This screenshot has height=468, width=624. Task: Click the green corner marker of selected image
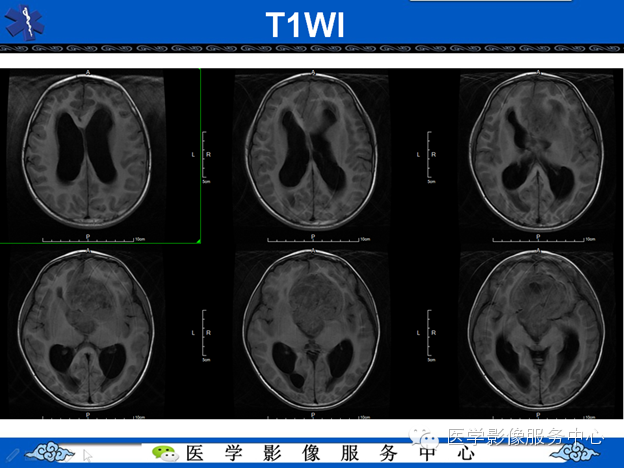[x=198, y=241]
